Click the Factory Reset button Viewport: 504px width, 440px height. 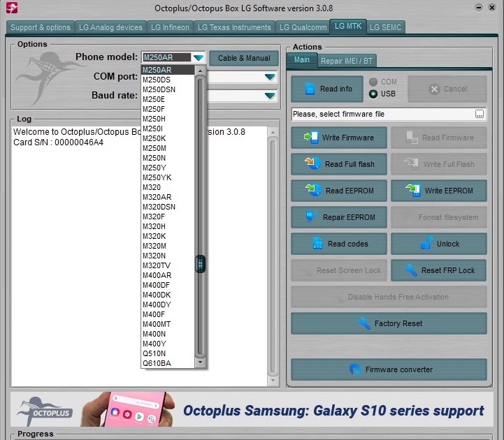389,323
